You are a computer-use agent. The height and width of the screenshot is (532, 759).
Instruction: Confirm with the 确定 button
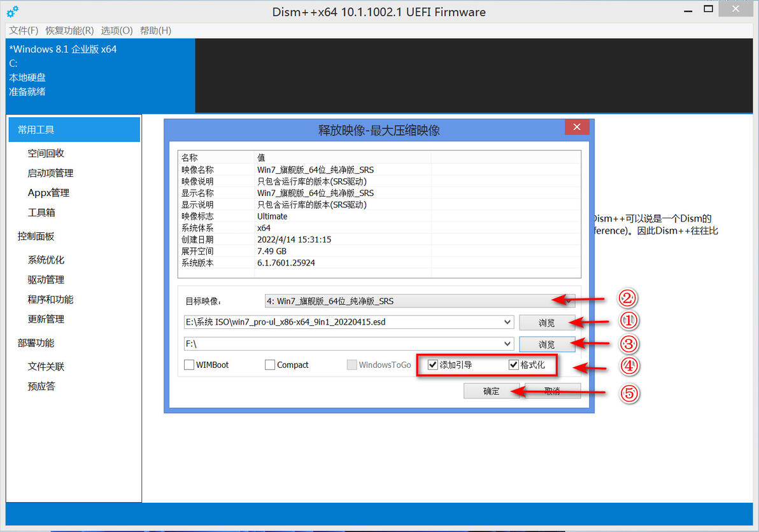492,391
